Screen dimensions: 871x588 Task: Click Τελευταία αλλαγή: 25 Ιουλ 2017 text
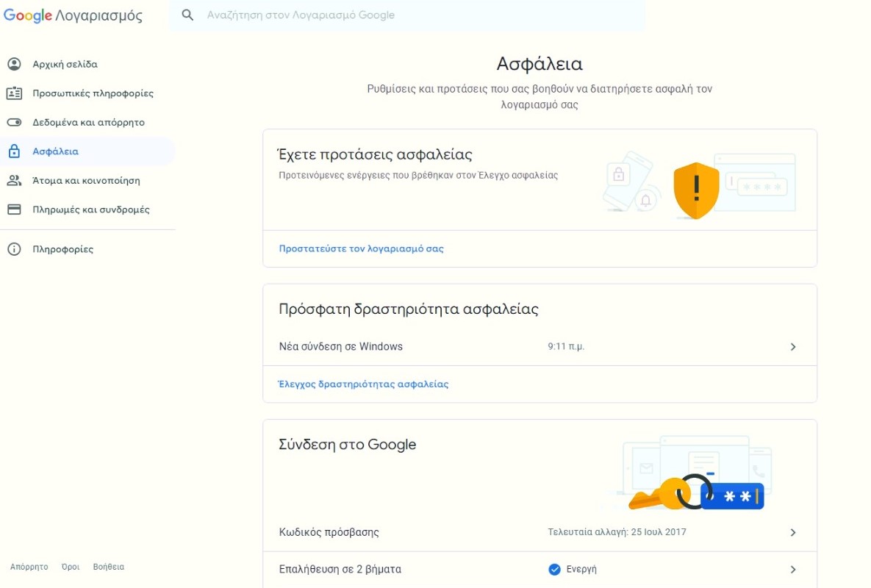(x=617, y=532)
